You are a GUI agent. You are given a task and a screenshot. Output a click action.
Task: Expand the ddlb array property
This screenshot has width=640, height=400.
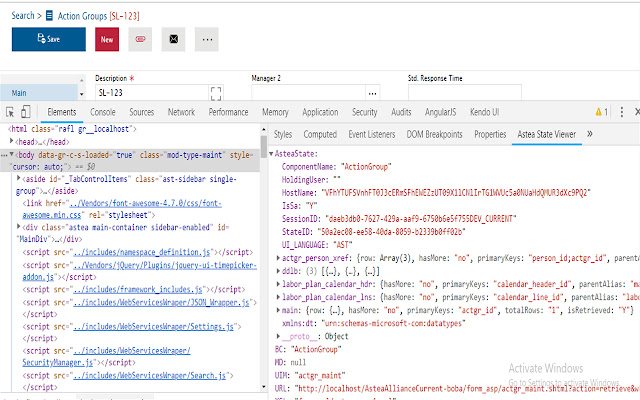click(278, 271)
